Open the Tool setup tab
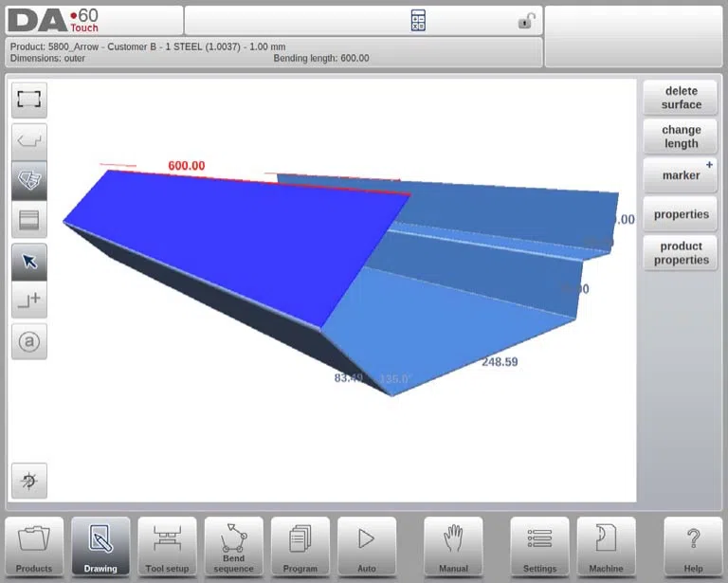The height and width of the screenshot is (583, 728). (x=167, y=547)
